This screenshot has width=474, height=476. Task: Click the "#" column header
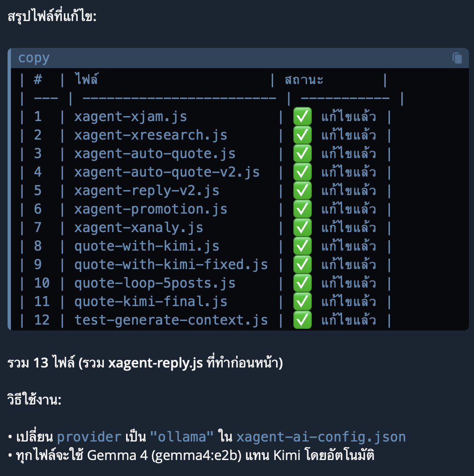38,80
